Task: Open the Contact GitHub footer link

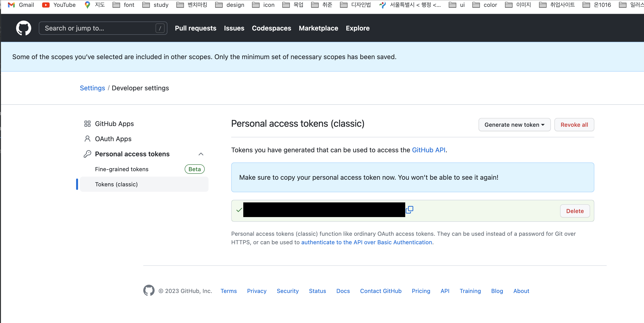Action: (x=381, y=291)
